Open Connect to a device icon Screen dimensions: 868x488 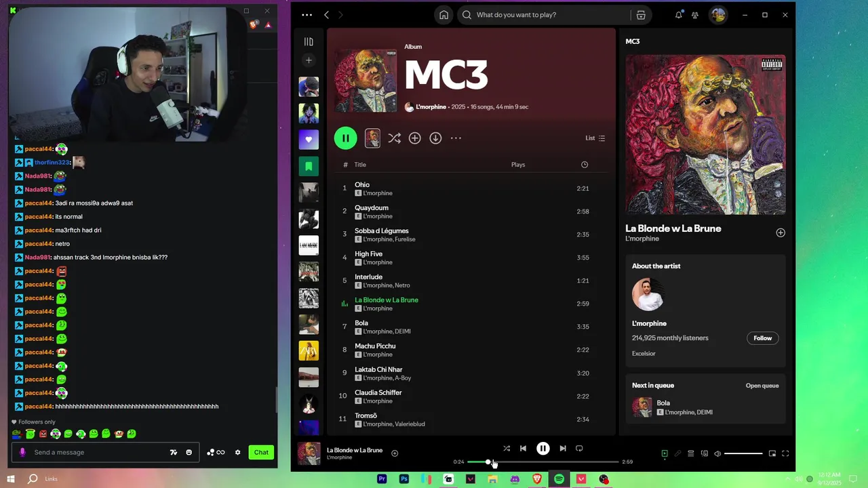coord(705,453)
